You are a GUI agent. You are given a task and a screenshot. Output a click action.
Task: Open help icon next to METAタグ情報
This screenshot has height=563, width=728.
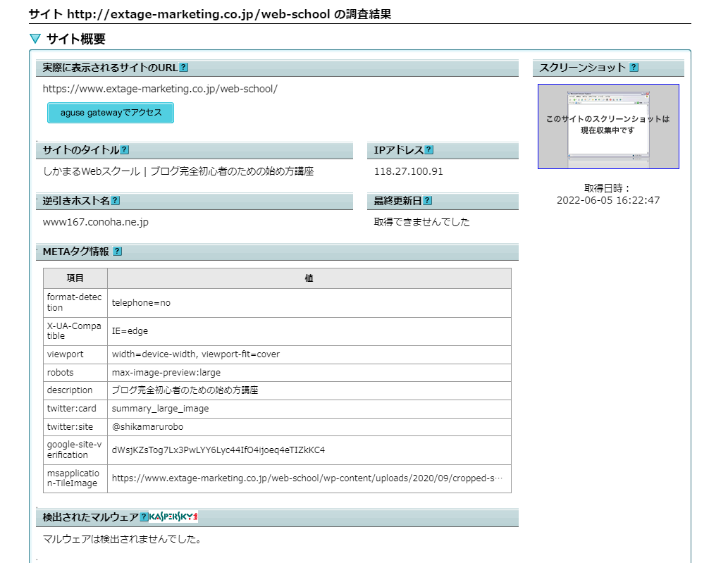pyautogui.click(x=118, y=251)
